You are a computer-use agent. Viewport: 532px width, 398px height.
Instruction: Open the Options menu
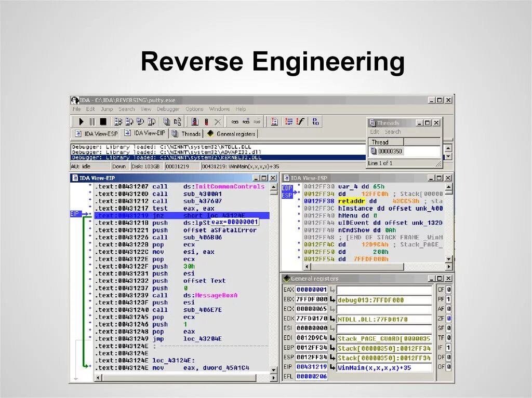point(194,109)
